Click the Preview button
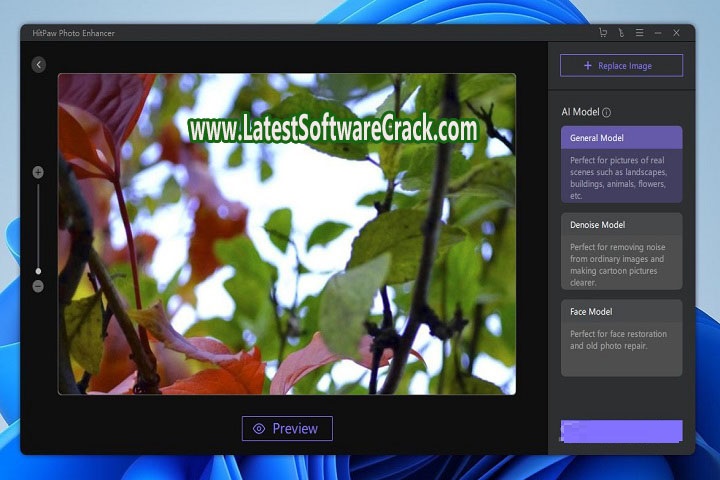 287,429
